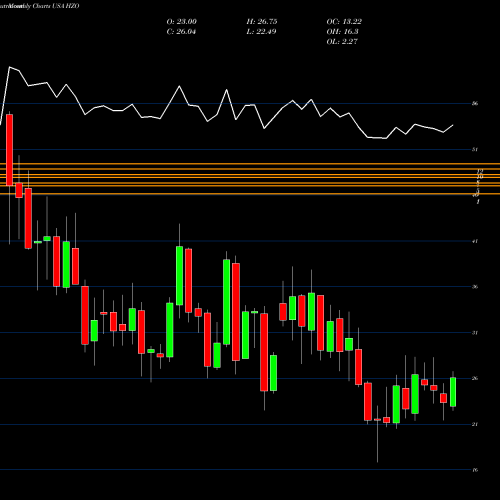Viewport: 500px width, 500px height.
Task: Select the open value 'O: 23.00'
Action: 181,22
